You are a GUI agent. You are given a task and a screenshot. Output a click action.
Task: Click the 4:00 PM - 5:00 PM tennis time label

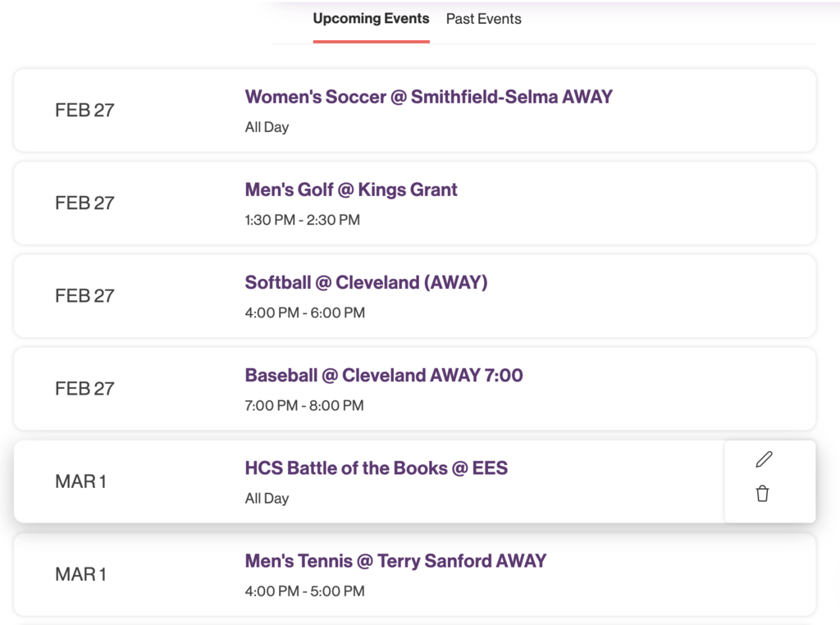tap(304, 591)
